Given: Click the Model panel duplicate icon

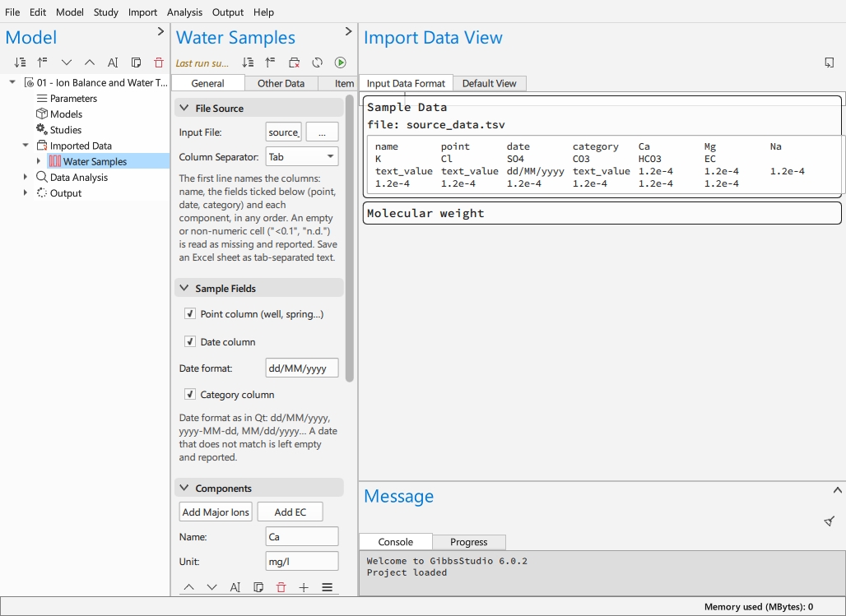Looking at the screenshot, I should click(x=136, y=63).
